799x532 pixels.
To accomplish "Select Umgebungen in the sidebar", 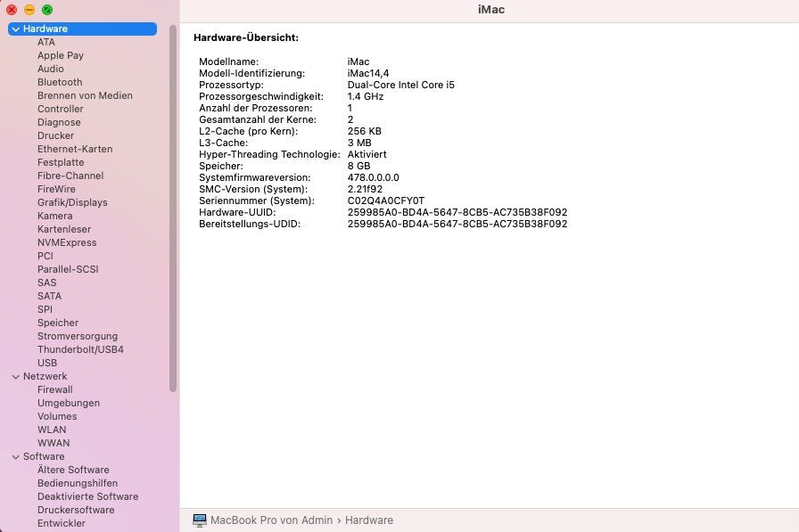I will tap(69, 403).
